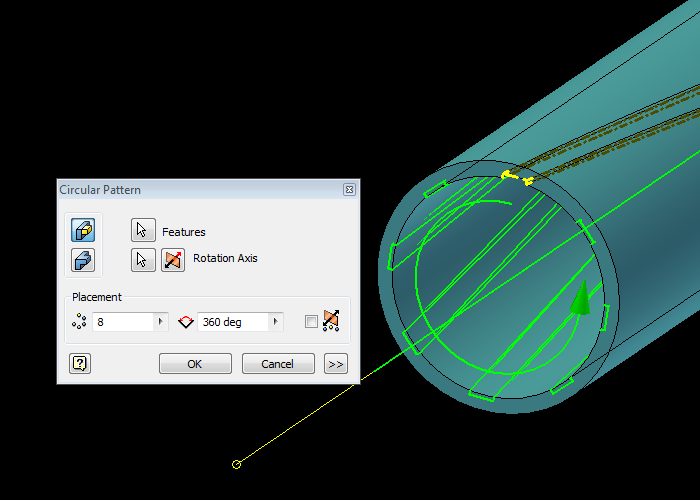Select the Pattern individual features icon
Image resolution: width=700 pixels, height=500 pixels.
[83, 230]
